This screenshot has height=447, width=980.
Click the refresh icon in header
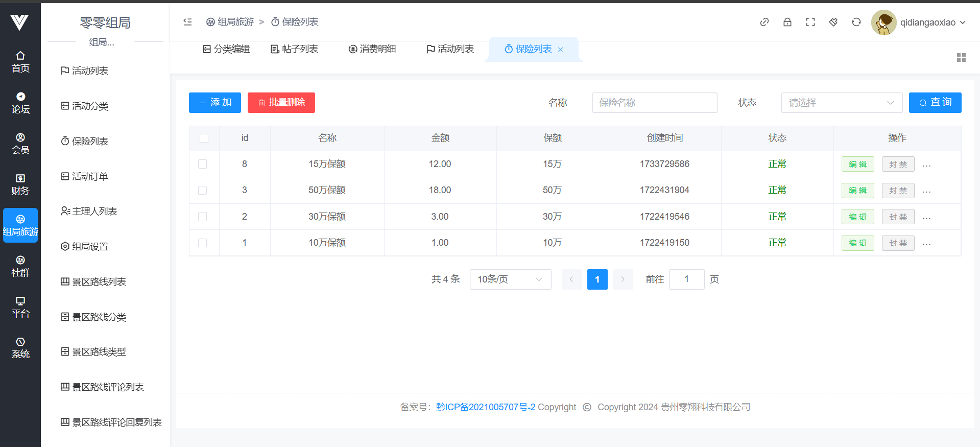856,22
